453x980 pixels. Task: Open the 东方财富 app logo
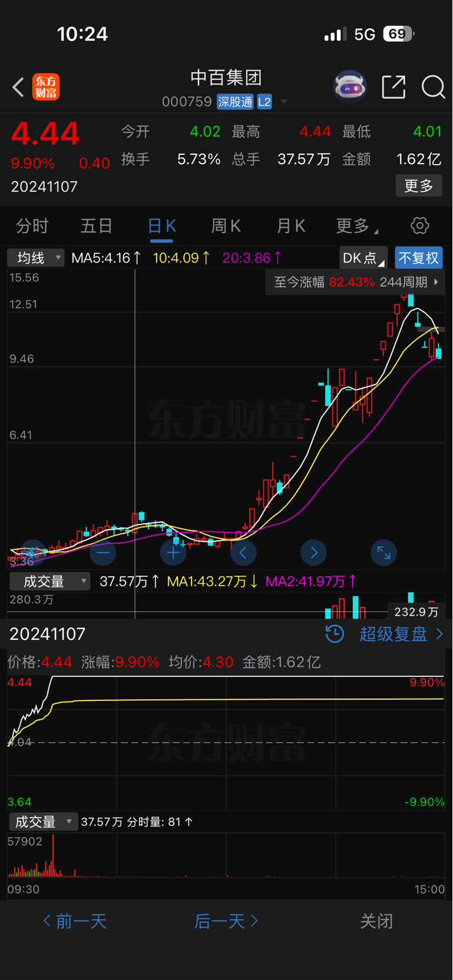pos(46,87)
